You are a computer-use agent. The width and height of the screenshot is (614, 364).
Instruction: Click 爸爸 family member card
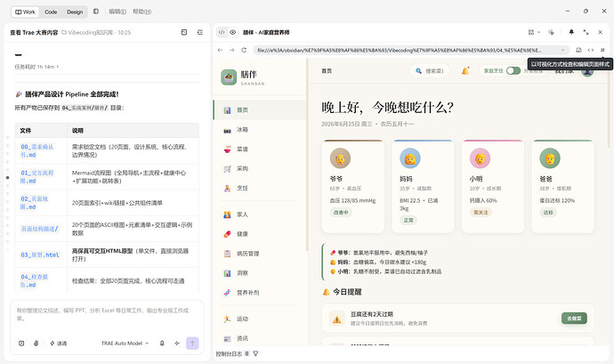(x=562, y=187)
